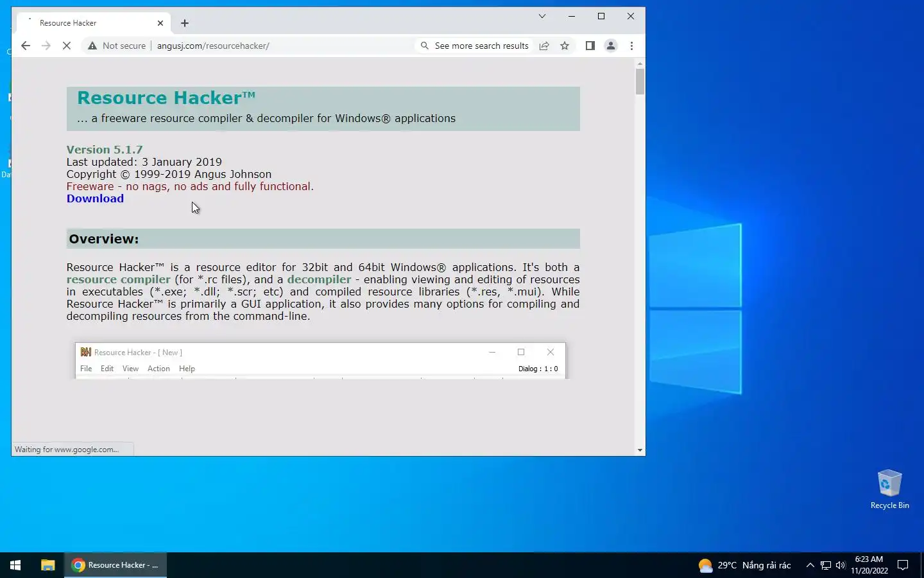Open the Chrome three-dot menu

631,46
